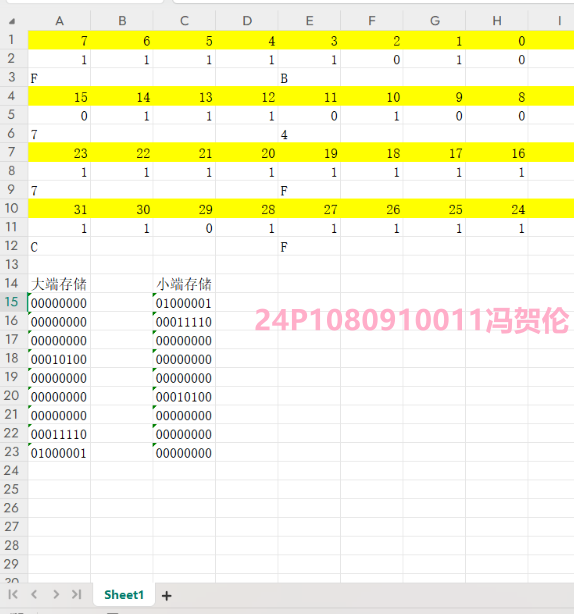The width and height of the screenshot is (574, 614).
Task: Go to next sheet arrow
Action: click(x=56, y=594)
